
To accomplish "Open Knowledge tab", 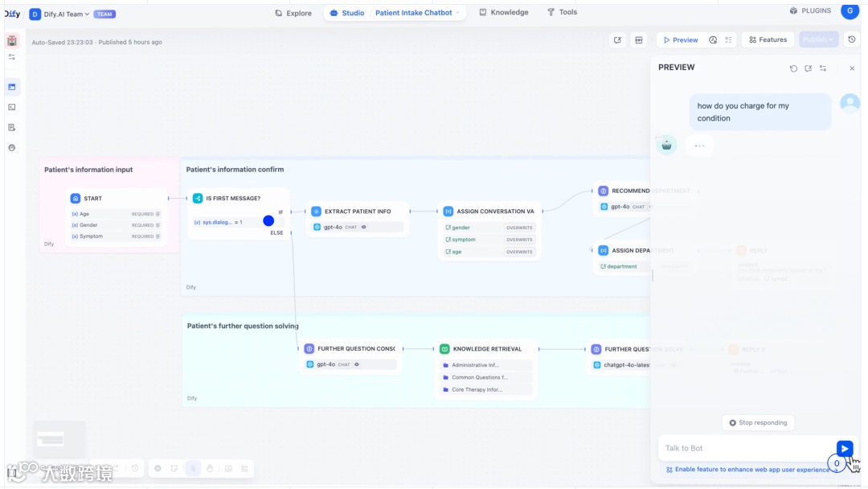I will (504, 12).
